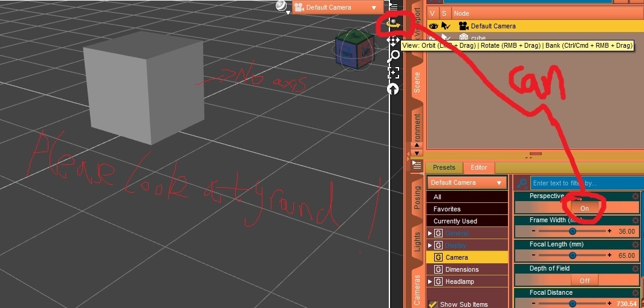The image size is (644, 308).
Task: Click the Focal Length plus button
Action: coord(609,255)
